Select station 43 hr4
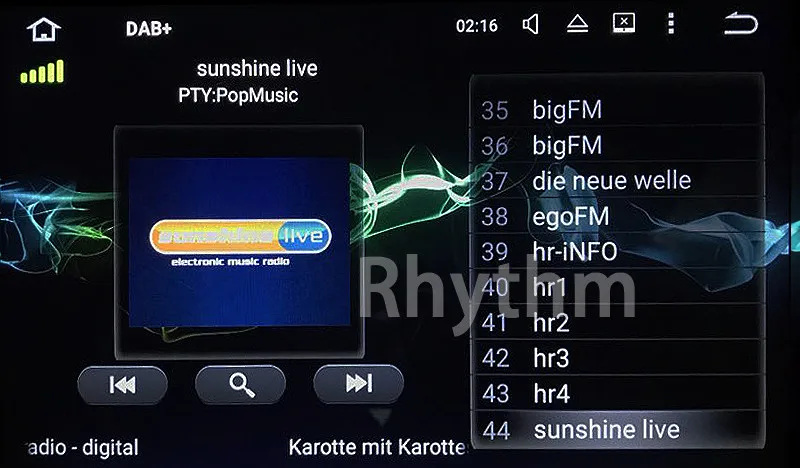Screen dimensions: 800x468 (x=617, y=393)
